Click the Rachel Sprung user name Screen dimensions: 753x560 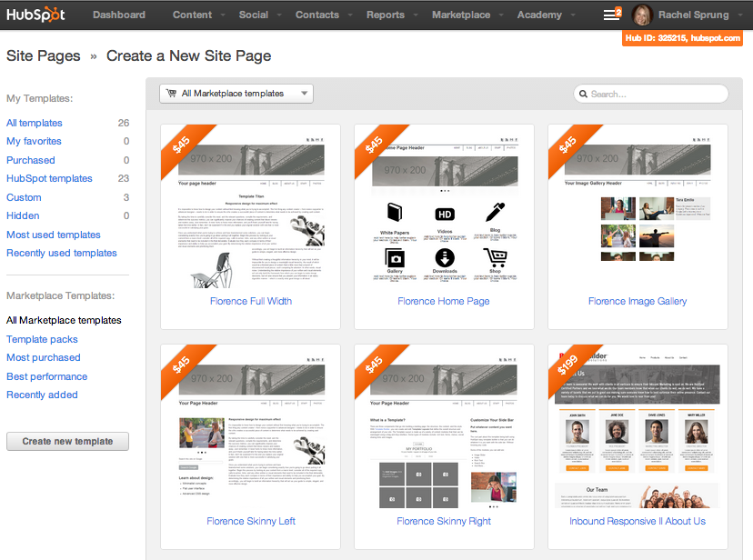pyautogui.click(x=694, y=15)
